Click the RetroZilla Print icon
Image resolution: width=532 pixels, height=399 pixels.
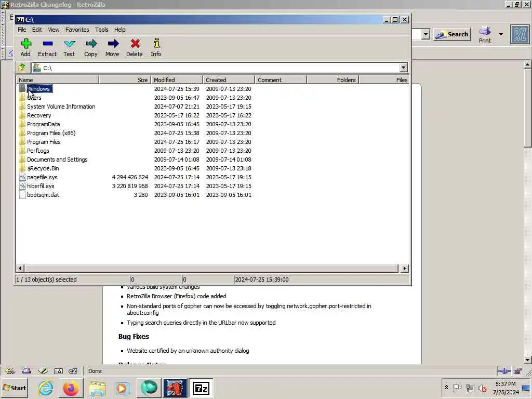pos(485,34)
